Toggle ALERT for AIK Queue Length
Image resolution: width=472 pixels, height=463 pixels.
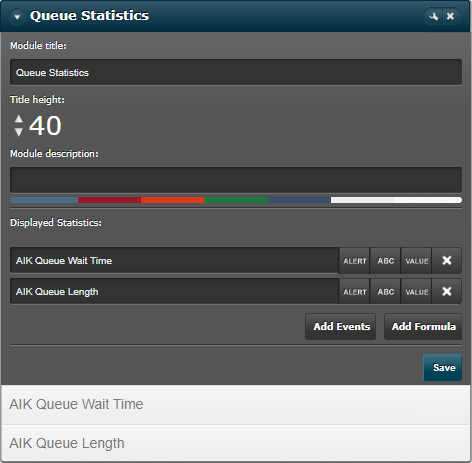click(355, 291)
